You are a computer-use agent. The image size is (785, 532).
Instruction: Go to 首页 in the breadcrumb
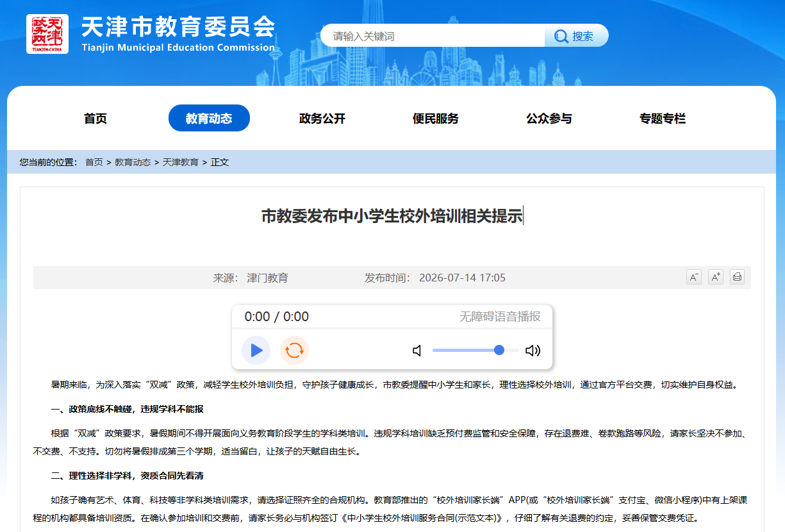[94, 162]
